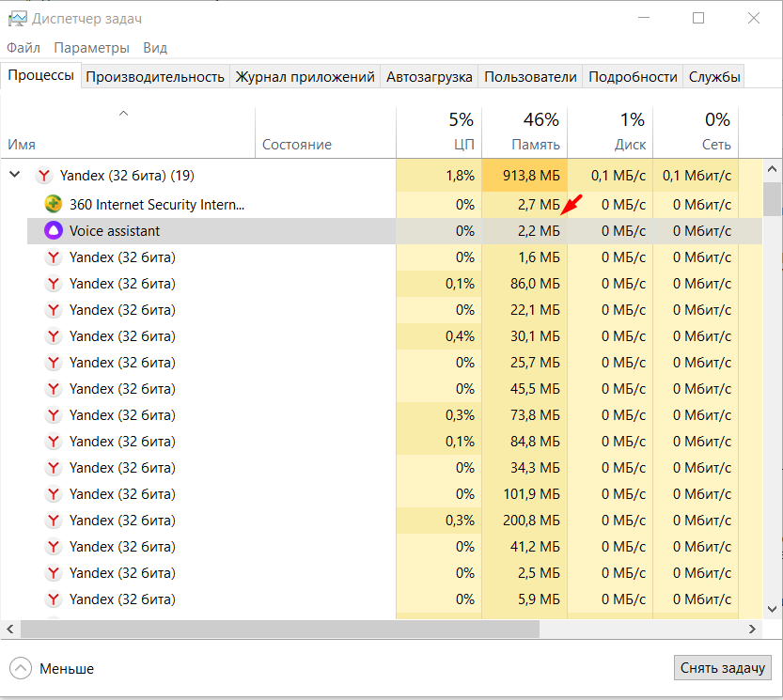Open the Файл menu
Viewport: 783px width, 700px height.
pyautogui.click(x=23, y=48)
